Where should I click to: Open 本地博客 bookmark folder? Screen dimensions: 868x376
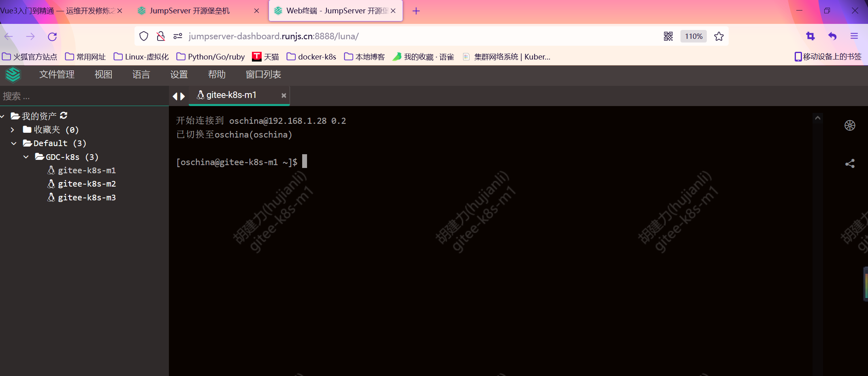(364, 57)
